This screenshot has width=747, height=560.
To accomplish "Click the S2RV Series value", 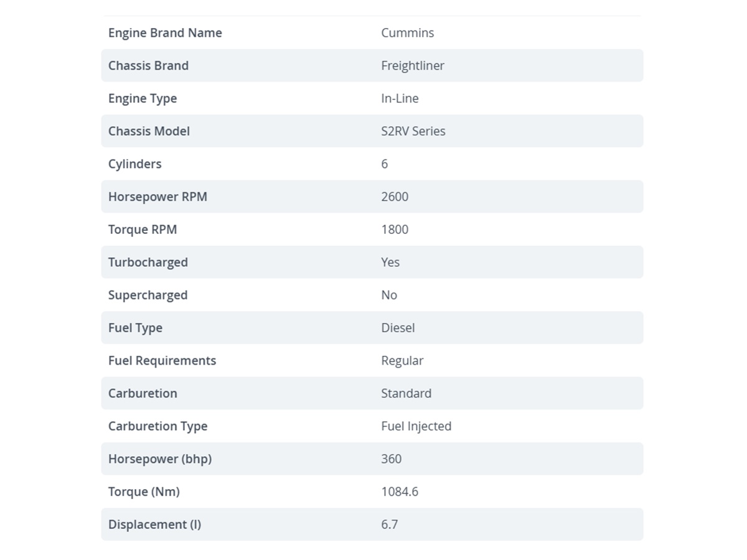I will click(413, 131).
